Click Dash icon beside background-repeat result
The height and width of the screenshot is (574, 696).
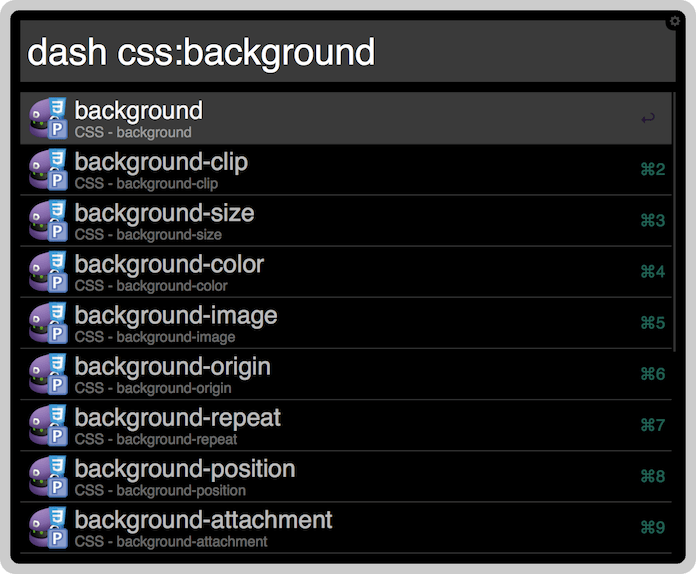[x=48, y=425]
